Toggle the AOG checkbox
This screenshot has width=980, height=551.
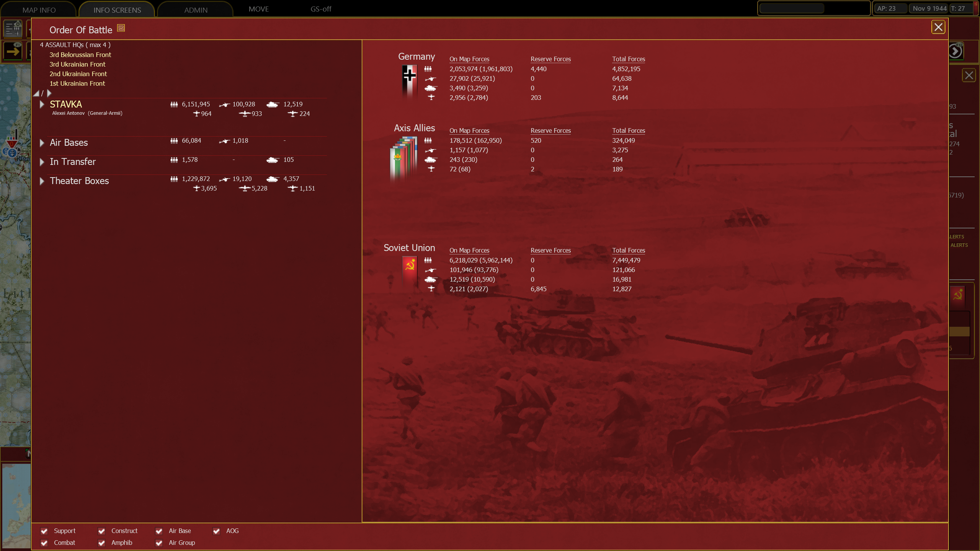coord(216,531)
